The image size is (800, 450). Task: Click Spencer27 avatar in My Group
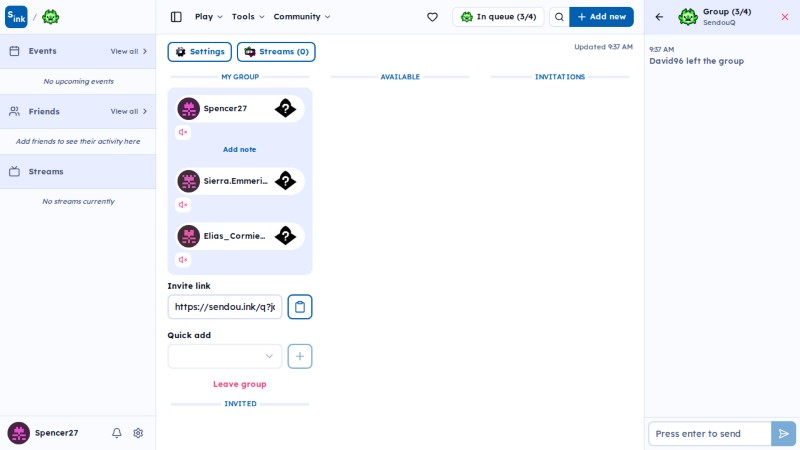tap(188, 109)
